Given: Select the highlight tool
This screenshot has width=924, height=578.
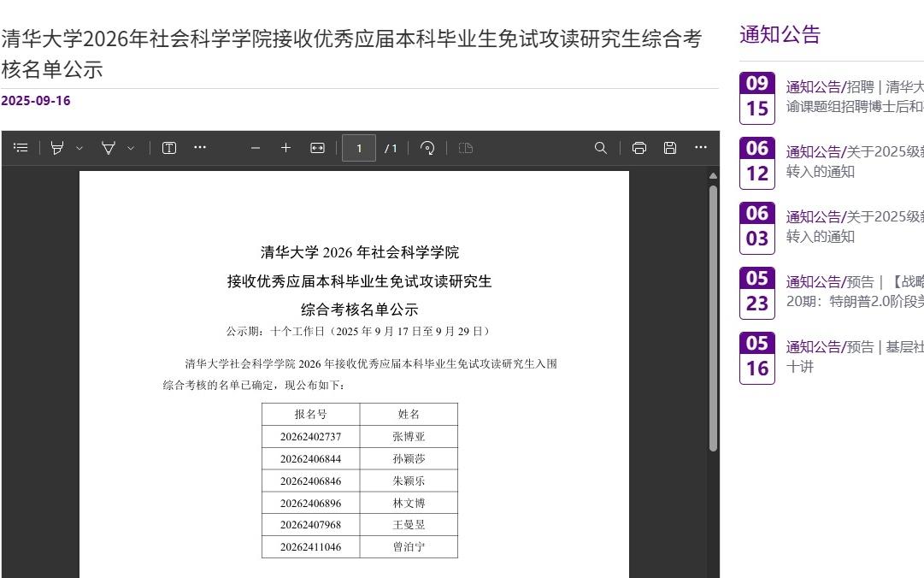Looking at the screenshot, I should point(56,147).
